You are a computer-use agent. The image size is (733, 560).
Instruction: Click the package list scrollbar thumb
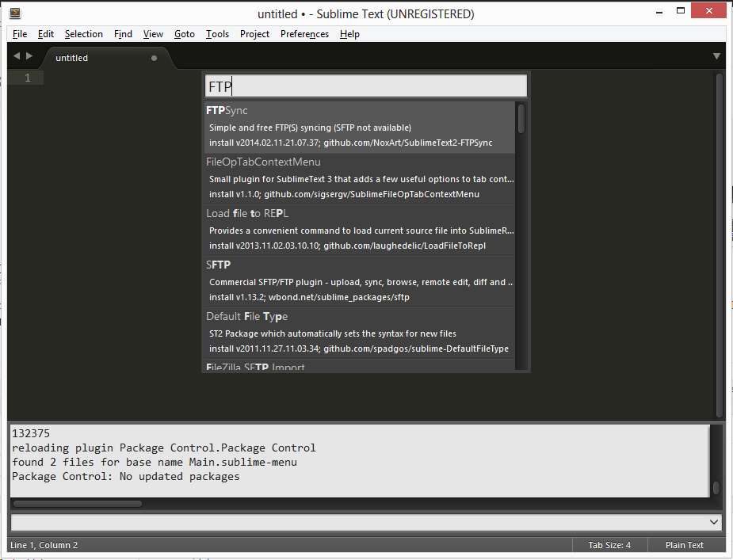(521, 118)
